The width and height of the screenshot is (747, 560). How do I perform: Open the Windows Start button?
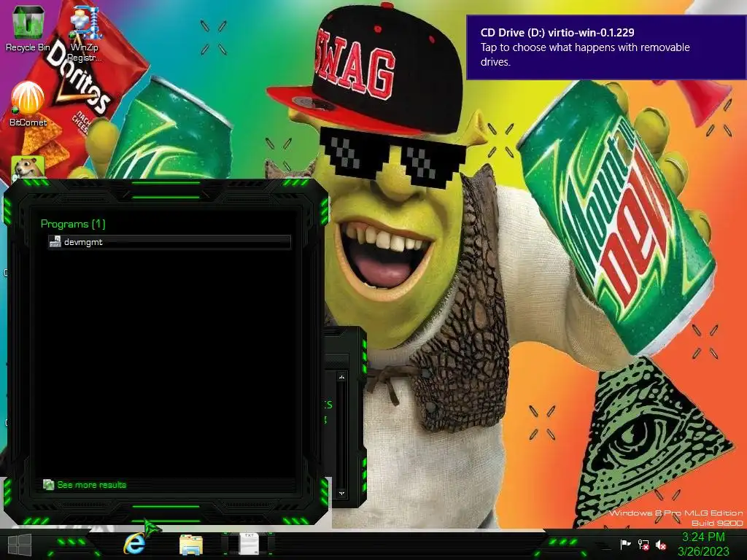pos(20,545)
